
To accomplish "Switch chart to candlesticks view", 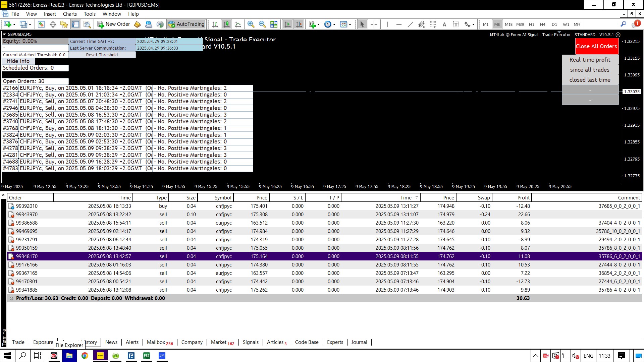I will click(226, 24).
